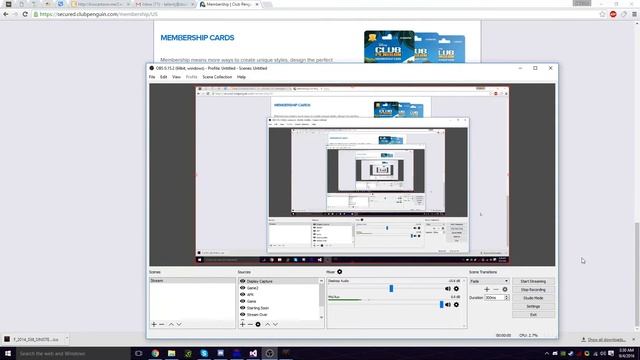Open Task View on the taskbar

[x=139, y=353]
